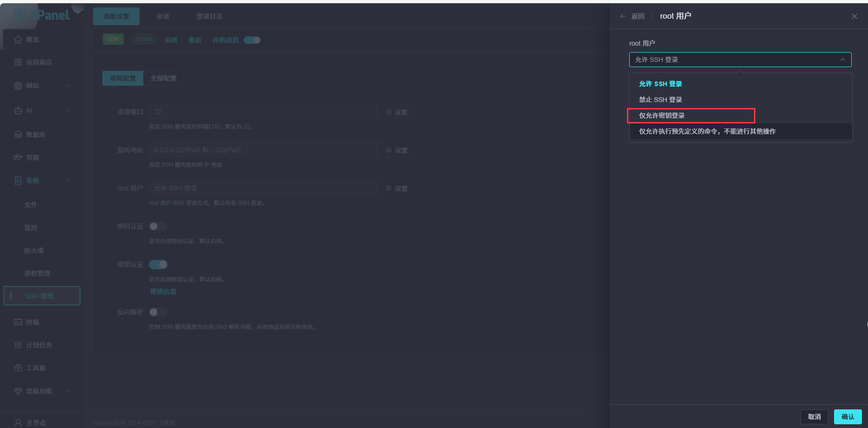
Task: Open the root 用户 SSH login dropdown
Action: point(740,60)
